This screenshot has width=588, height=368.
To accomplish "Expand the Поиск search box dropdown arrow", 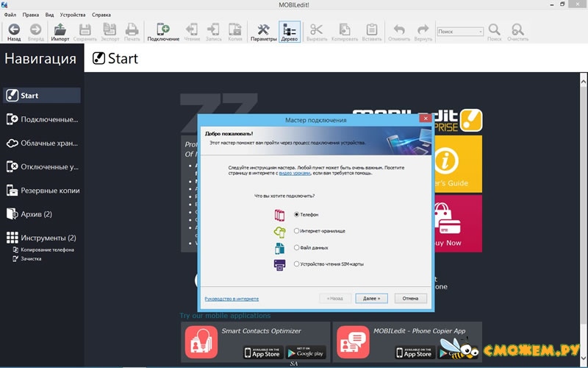I will point(481,32).
